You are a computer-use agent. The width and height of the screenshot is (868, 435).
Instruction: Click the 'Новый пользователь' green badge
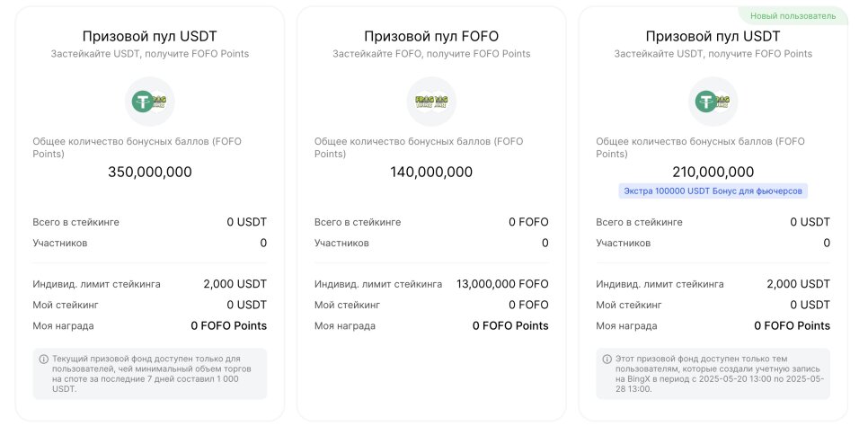[x=793, y=16]
